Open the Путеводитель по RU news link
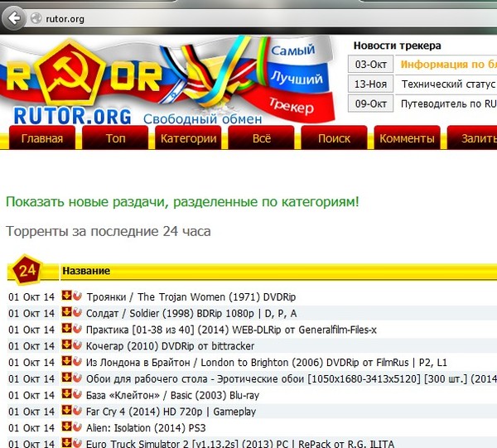Screen dimensions: 497x448 (448, 104)
